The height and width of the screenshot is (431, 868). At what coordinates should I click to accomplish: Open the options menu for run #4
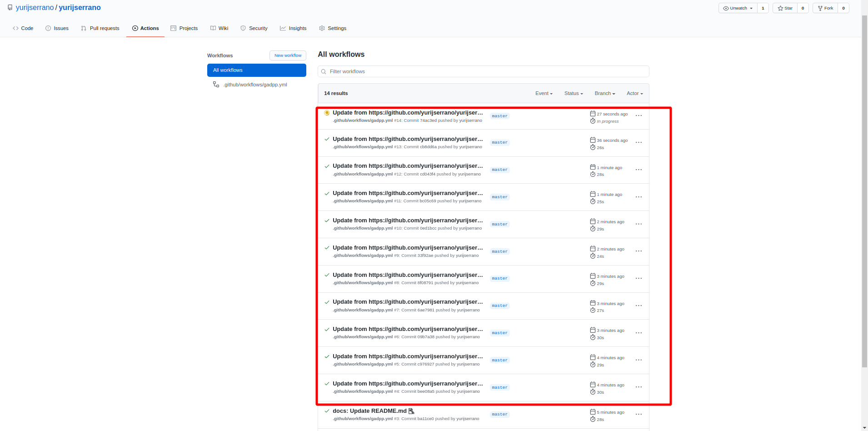click(639, 387)
